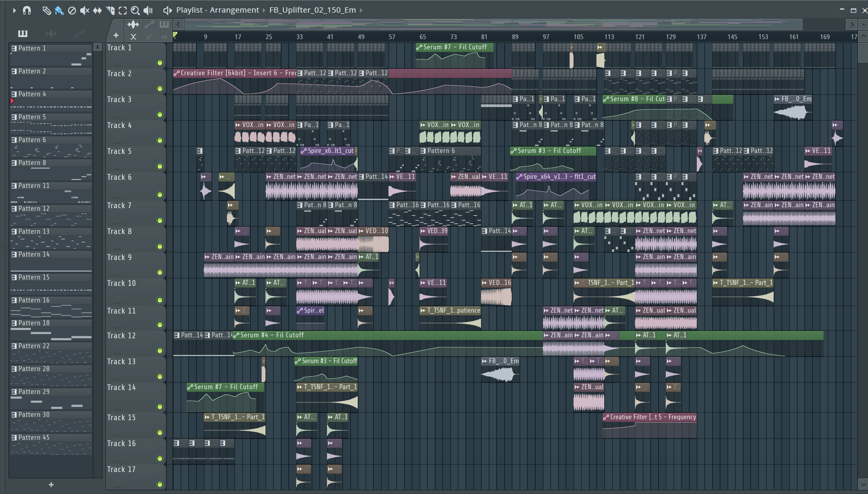Toggle the snap magnet icon

tap(27, 11)
